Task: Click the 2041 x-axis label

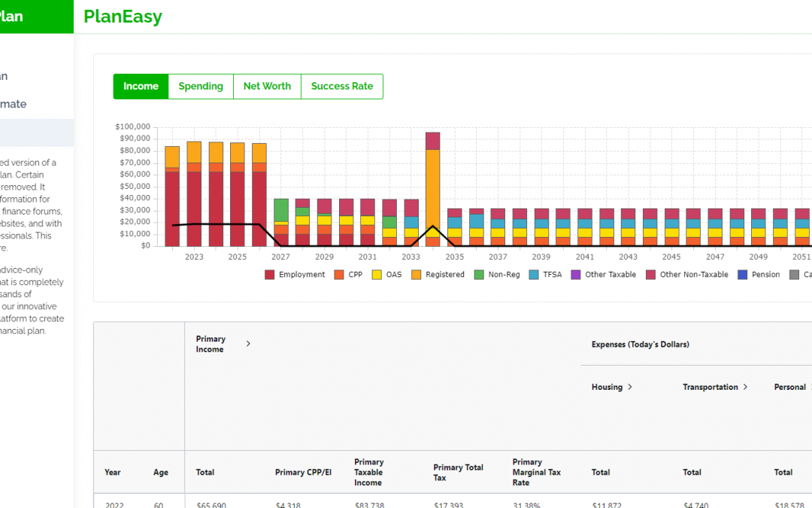Action: [585, 257]
